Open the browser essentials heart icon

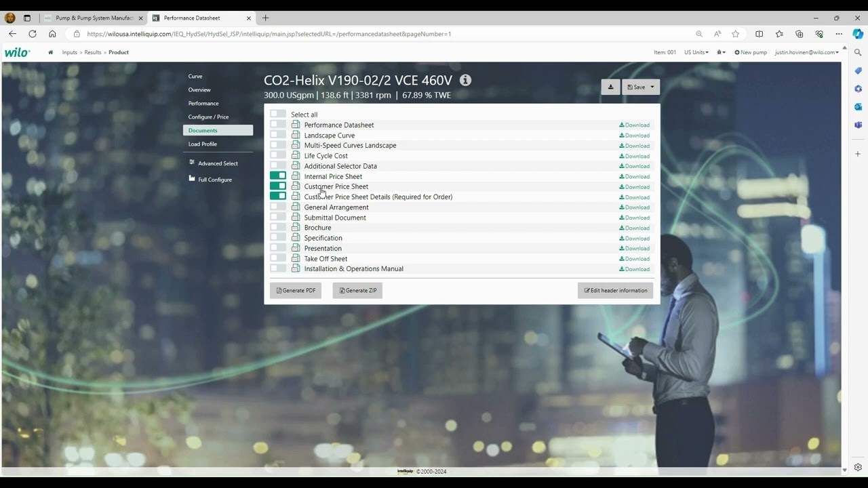click(x=819, y=34)
